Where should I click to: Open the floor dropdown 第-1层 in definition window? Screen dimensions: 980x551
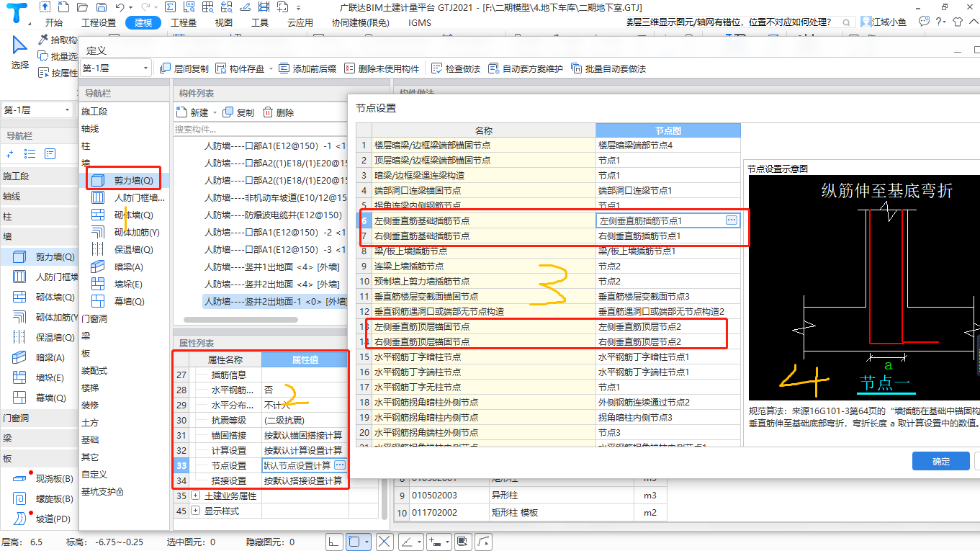(115, 68)
